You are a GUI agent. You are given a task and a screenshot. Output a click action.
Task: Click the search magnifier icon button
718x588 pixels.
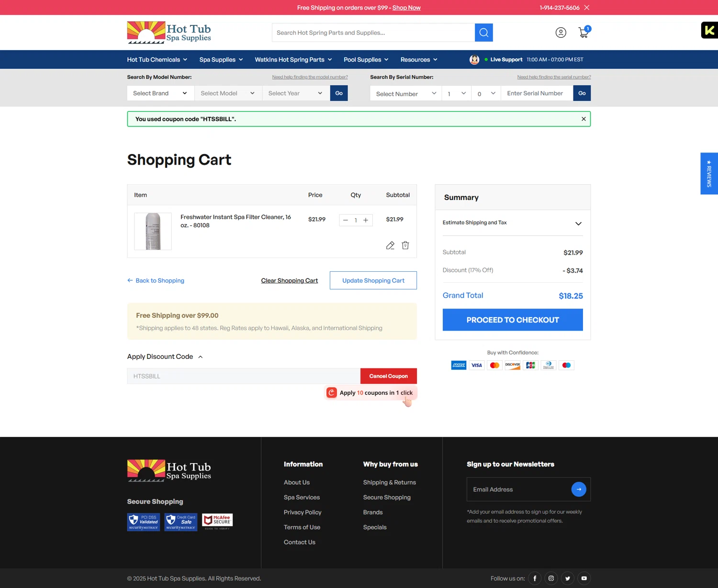[x=483, y=33]
